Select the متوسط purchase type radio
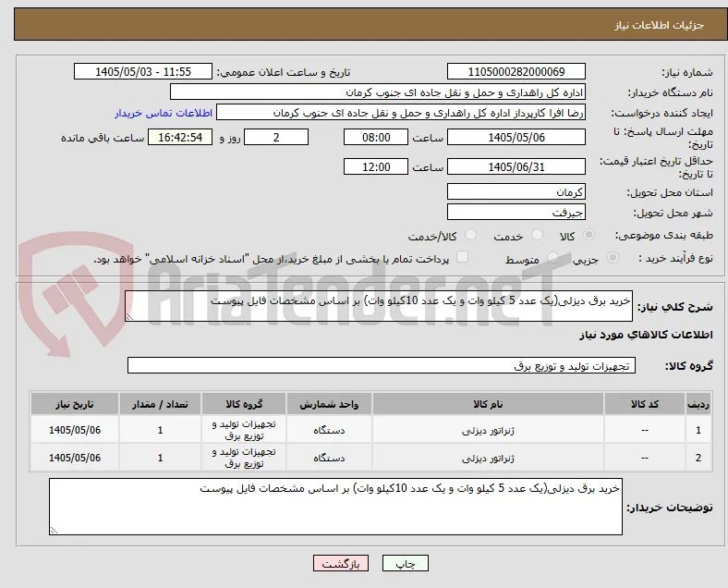The image size is (728, 588). (x=552, y=258)
